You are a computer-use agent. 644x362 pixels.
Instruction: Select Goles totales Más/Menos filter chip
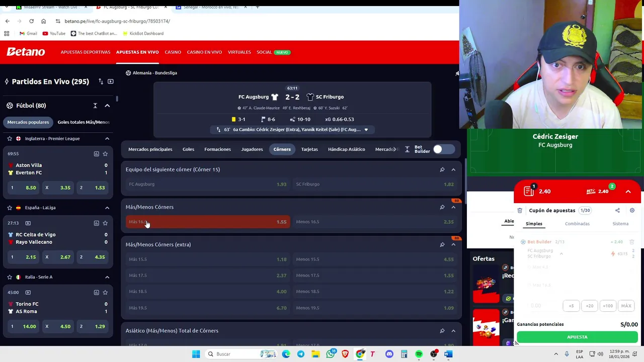click(x=84, y=122)
